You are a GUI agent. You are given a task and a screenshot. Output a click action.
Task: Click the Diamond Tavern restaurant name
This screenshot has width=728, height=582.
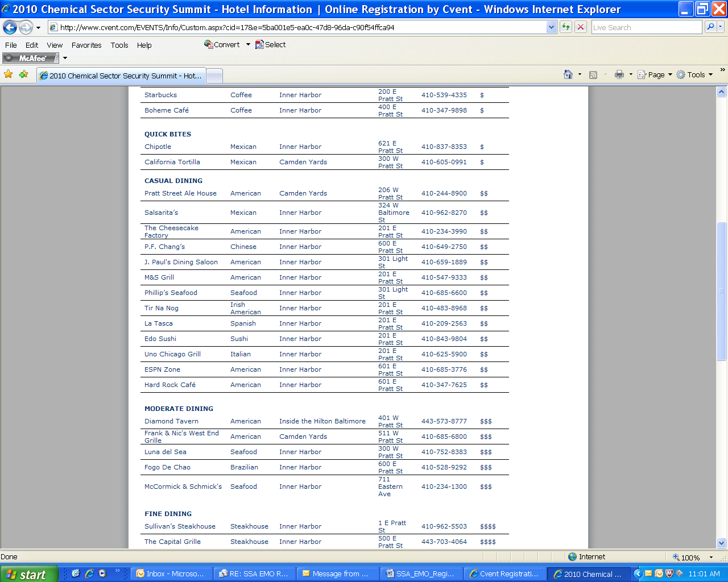coord(171,421)
